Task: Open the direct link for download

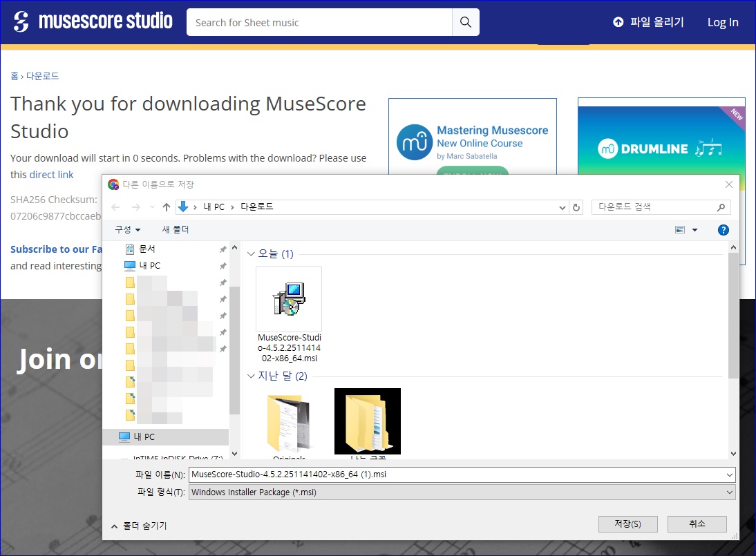Action: (52, 175)
